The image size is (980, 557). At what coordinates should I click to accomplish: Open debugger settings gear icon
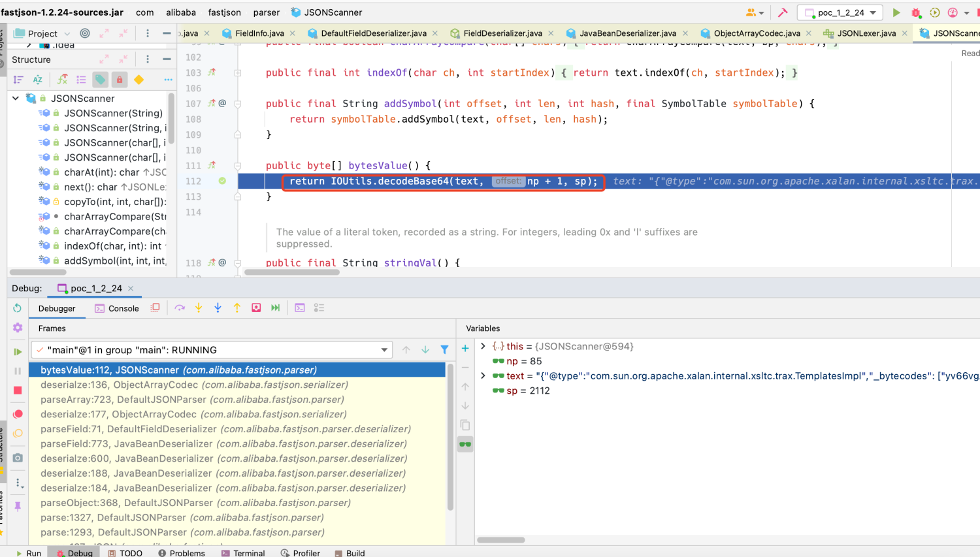18,328
